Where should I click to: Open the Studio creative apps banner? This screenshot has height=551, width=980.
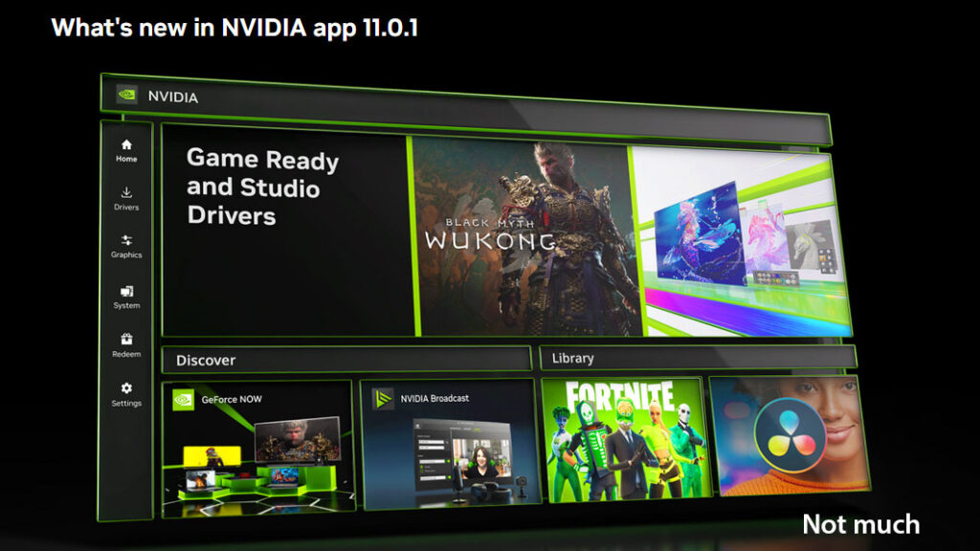(741, 242)
